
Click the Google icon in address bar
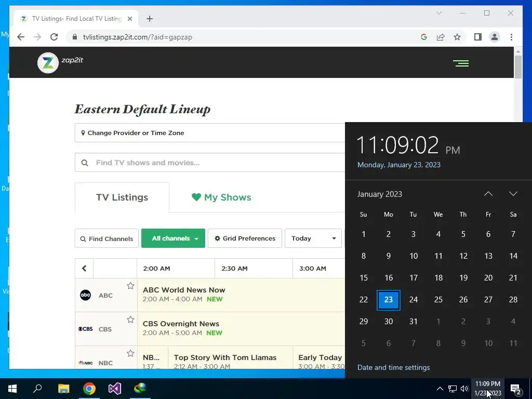[424, 37]
